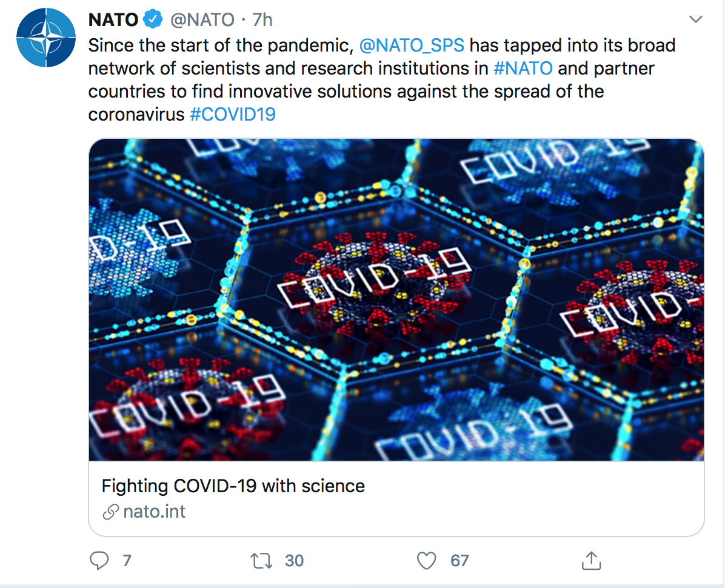Click the reply count 7
Screen dimensions: 725x588
click(x=127, y=561)
